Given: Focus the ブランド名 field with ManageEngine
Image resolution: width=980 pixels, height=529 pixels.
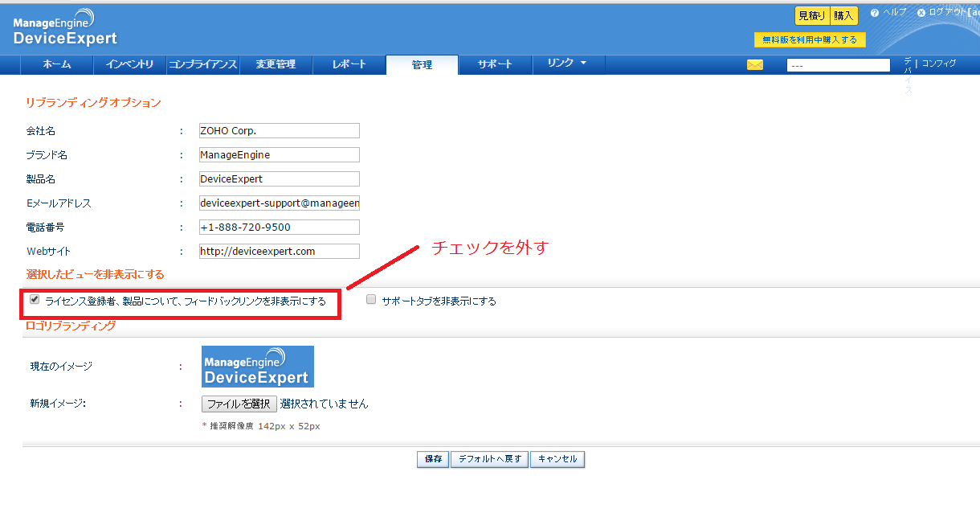Looking at the screenshot, I should [280, 154].
